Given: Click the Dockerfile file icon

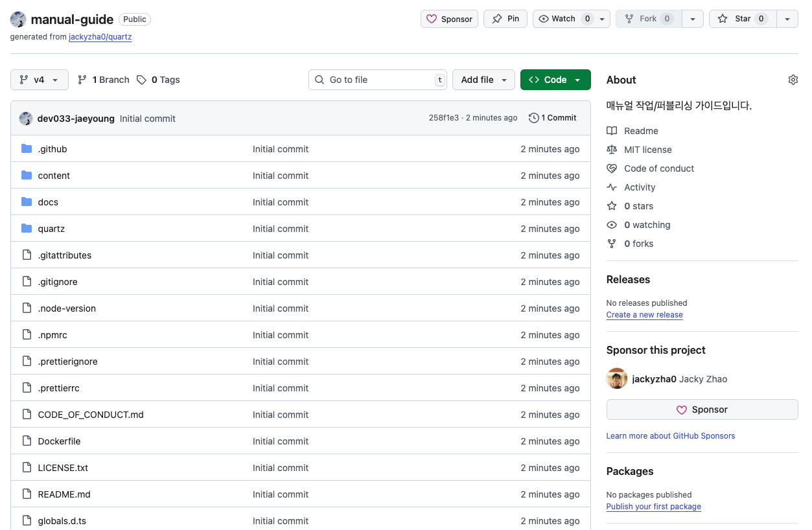Looking at the screenshot, I should pyautogui.click(x=27, y=441).
